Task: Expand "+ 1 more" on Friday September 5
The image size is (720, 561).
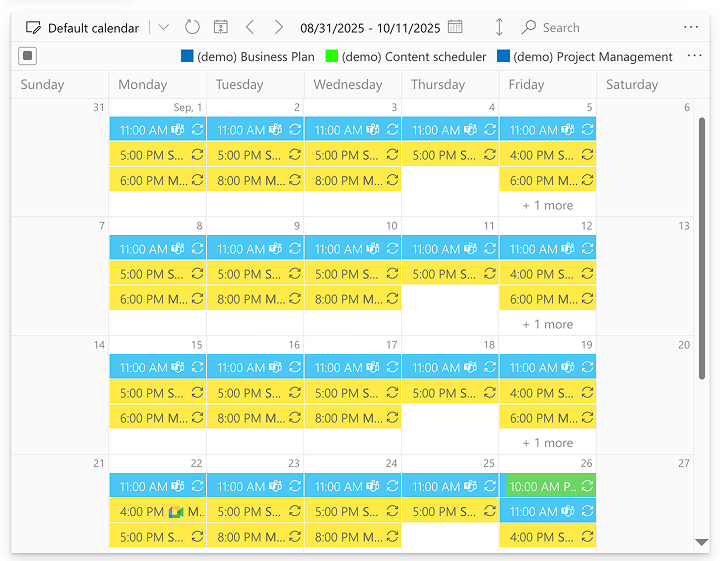Action: pos(548,205)
